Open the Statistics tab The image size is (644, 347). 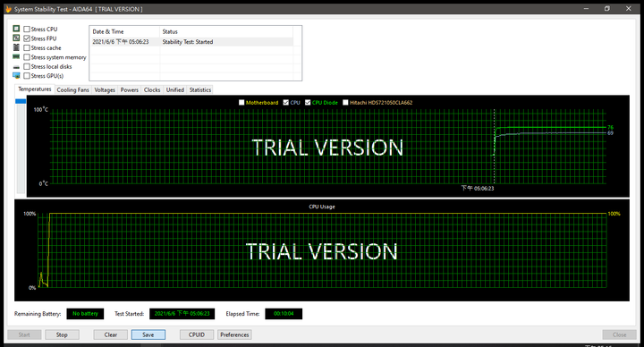click(x=200, y=90)
